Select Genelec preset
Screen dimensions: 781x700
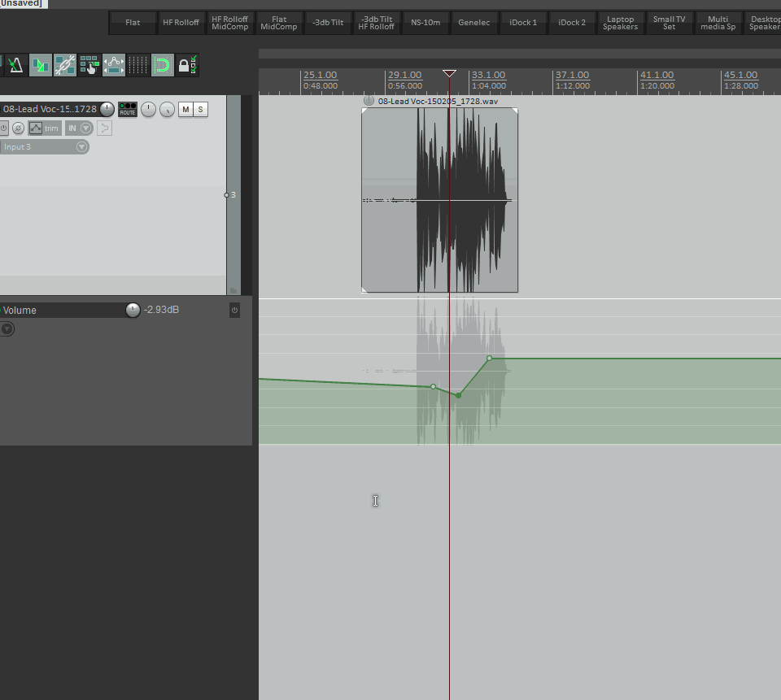pos(473,23)
